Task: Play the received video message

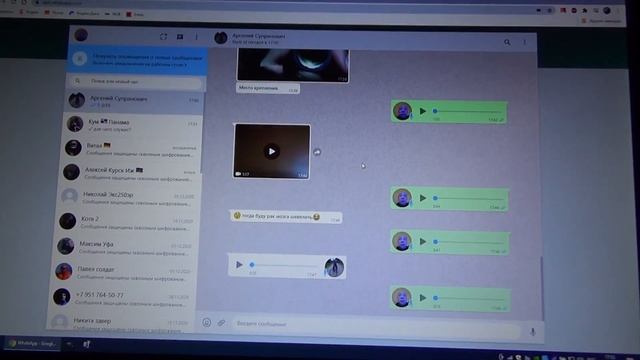Action: click(272, 151)
